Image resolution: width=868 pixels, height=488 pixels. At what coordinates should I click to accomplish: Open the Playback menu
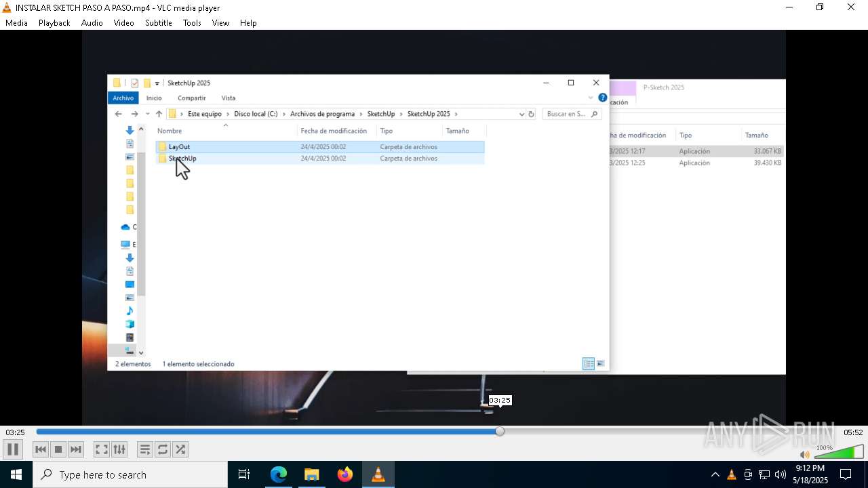point(54,22)
